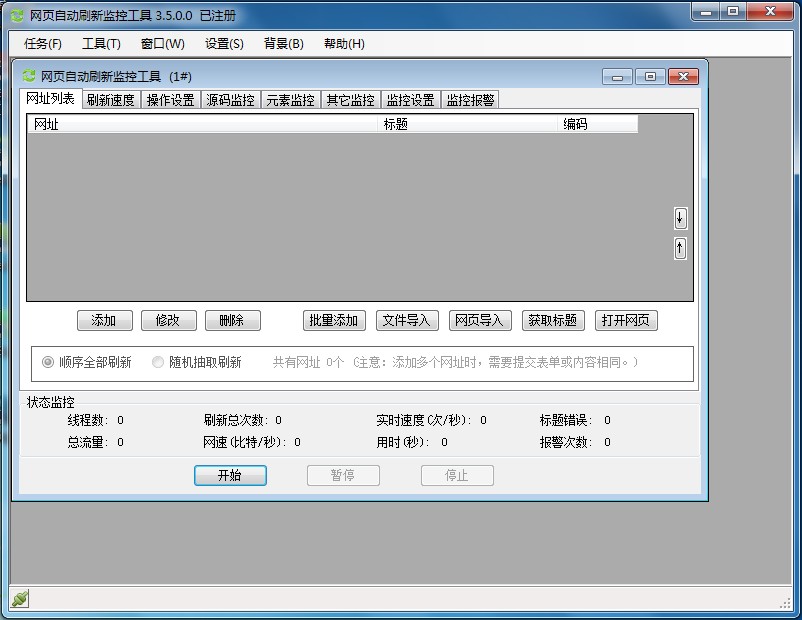Click the move-down arrow icon

(680, 218)
